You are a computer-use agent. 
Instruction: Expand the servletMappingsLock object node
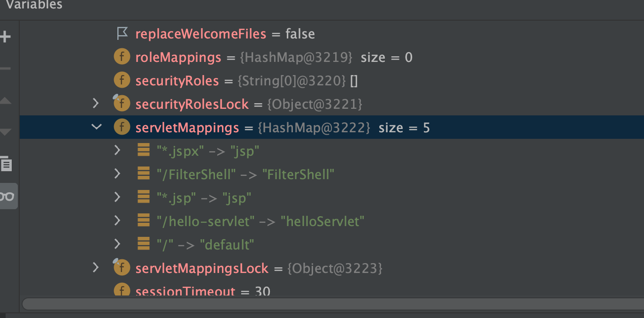click(96, 268)
